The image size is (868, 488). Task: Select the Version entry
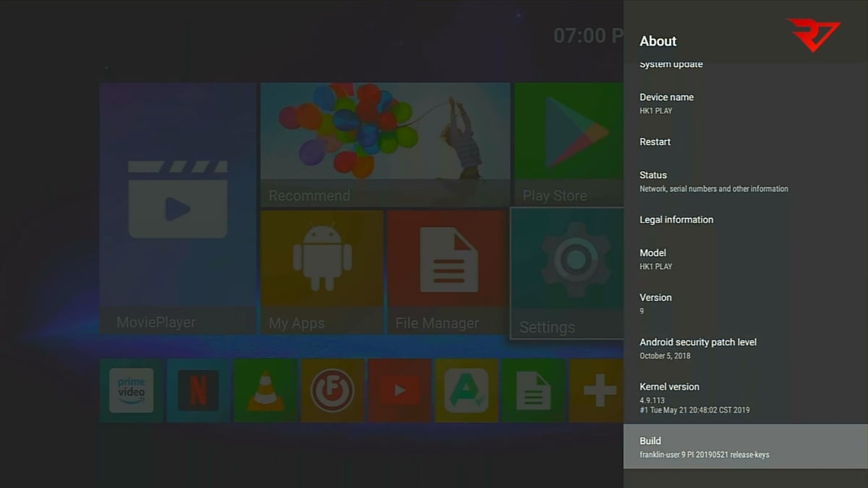(x=746, y=304)
